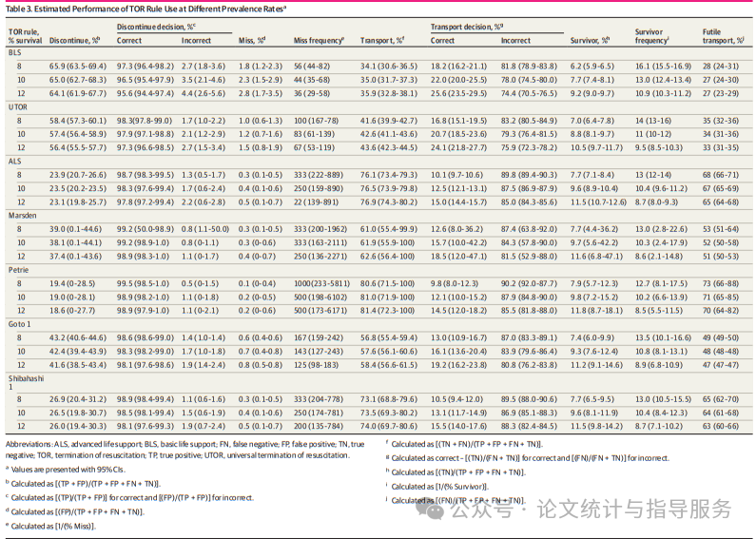756x539 pixels.
Task: Select the 'UTOR' row group label
Action: click(18, 107)
